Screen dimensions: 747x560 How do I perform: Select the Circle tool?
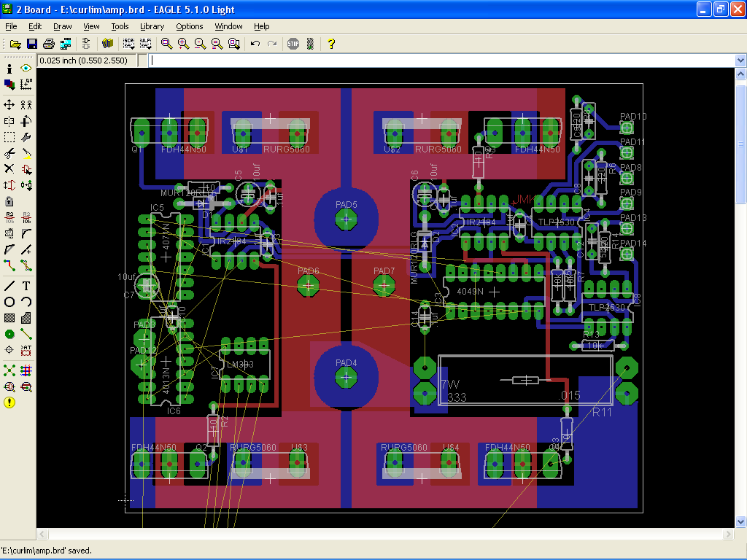coord(9,302)
